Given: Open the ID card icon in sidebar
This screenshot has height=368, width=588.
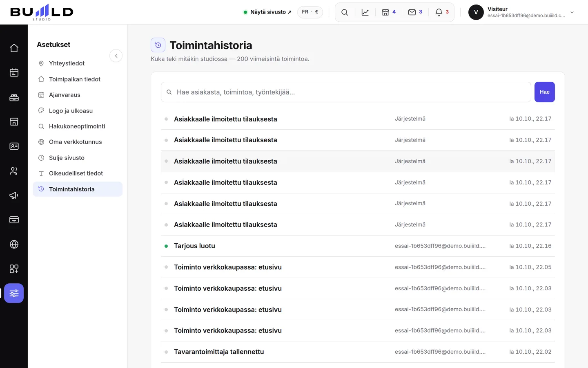Looking at the screenshot, I should [14, 146].
